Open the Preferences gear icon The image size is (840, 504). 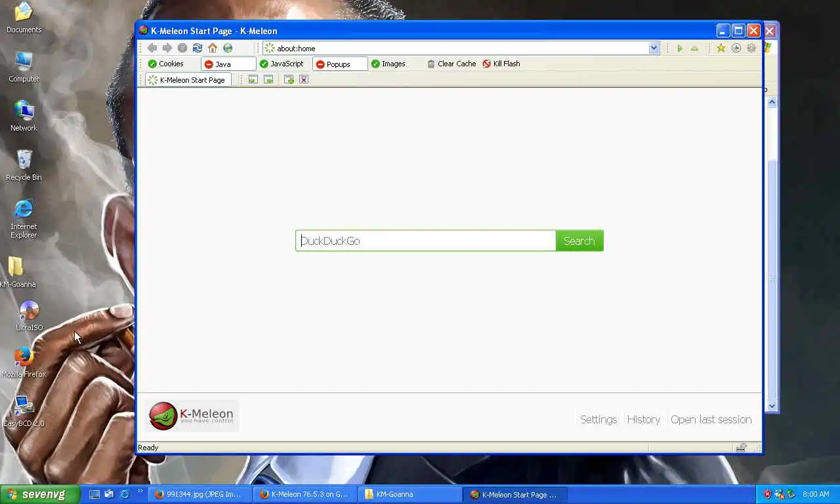pyautogui.click(x=751, y=48)
